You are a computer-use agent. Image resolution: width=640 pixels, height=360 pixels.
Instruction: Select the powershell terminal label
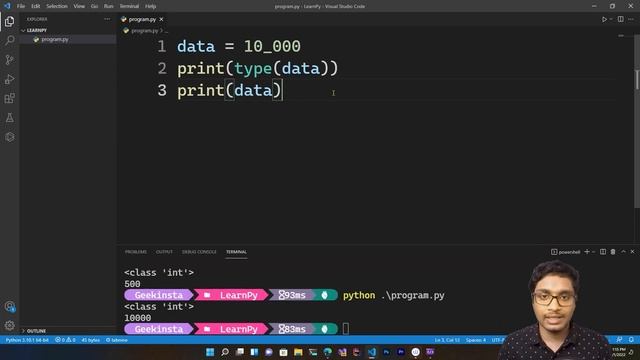(566, 252)
